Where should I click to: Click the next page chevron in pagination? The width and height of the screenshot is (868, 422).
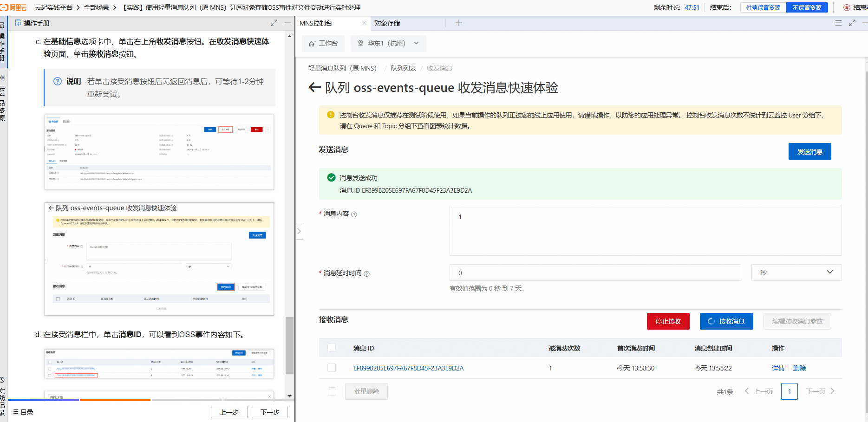tap(832, 391)
